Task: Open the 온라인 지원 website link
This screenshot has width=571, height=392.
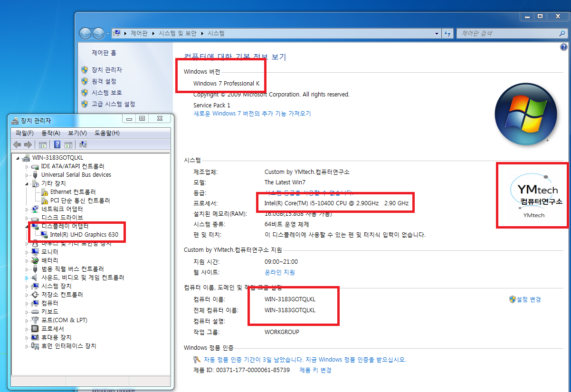Action: coord(280,272)
